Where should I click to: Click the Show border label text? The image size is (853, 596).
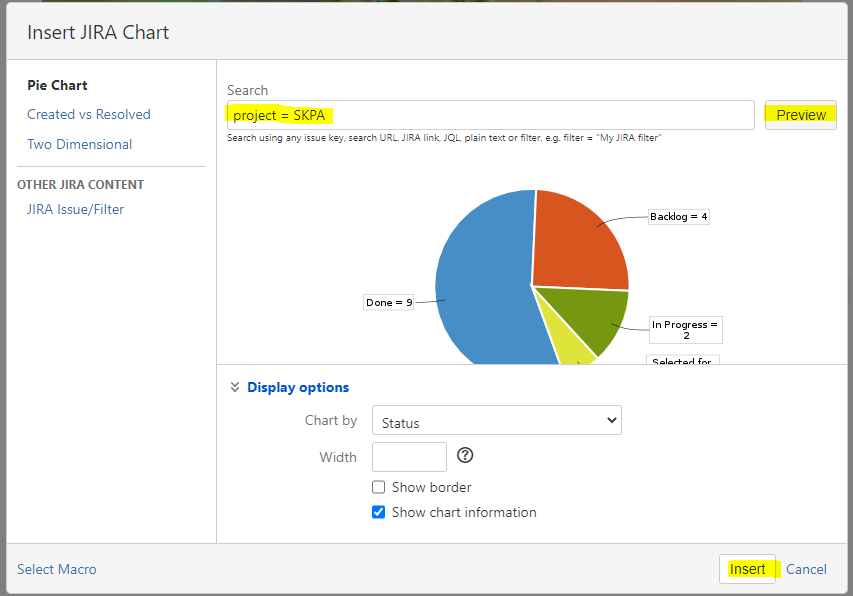[431, 487]
